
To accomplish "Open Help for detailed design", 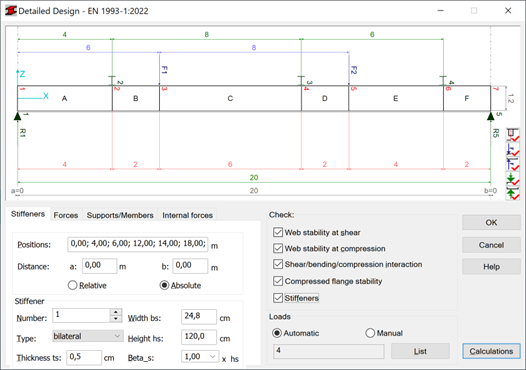I will (491, 267).
